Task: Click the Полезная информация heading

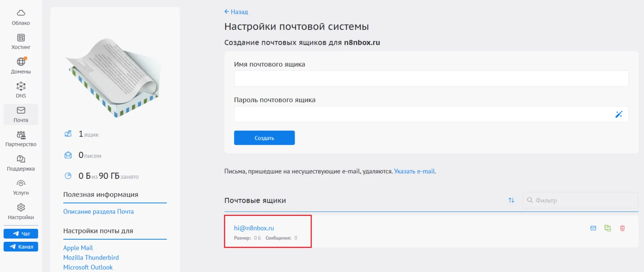Action: point(101,195)
